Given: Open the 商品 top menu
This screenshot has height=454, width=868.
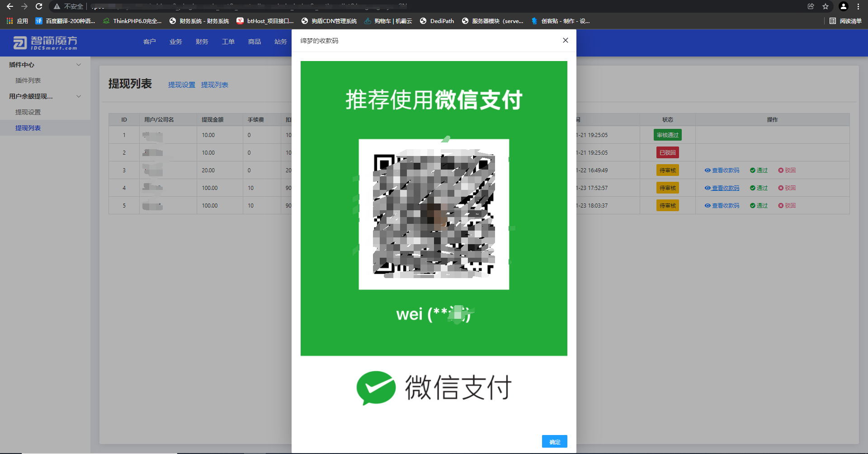Looking at the screenshot, I should point(254,42).
